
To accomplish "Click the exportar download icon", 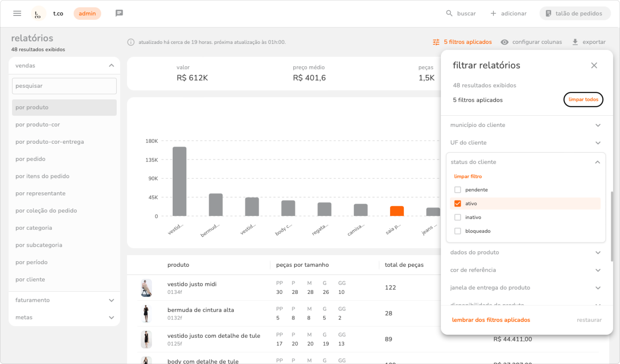I will (575, 42).
